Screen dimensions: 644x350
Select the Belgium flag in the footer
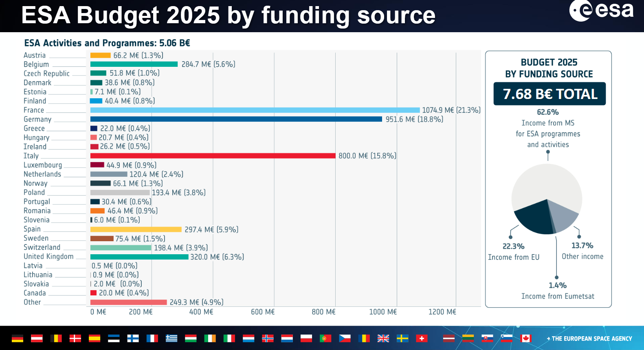[x=56, y=338]
